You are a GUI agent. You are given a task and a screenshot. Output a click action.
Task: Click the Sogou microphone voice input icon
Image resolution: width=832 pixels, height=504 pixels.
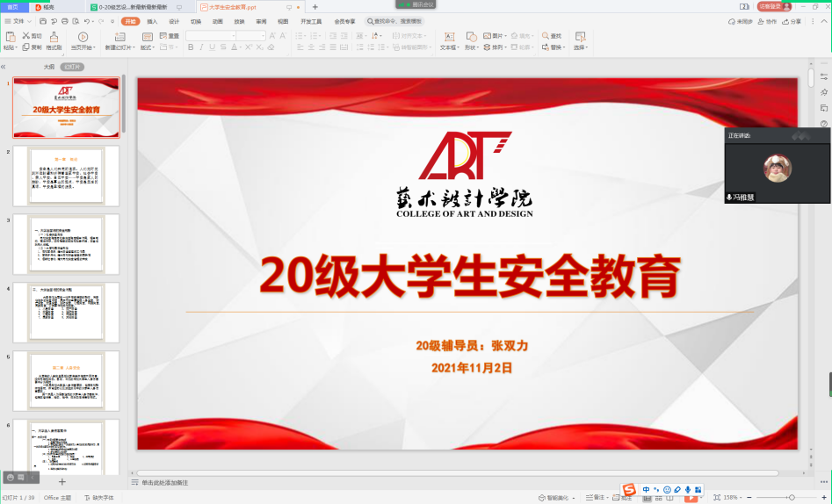[688, 490]
